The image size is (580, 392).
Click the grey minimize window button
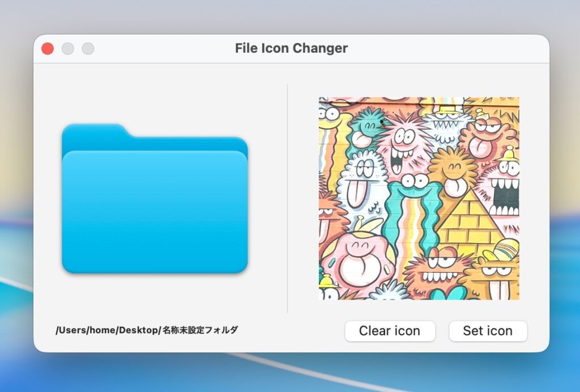point(68,49)
